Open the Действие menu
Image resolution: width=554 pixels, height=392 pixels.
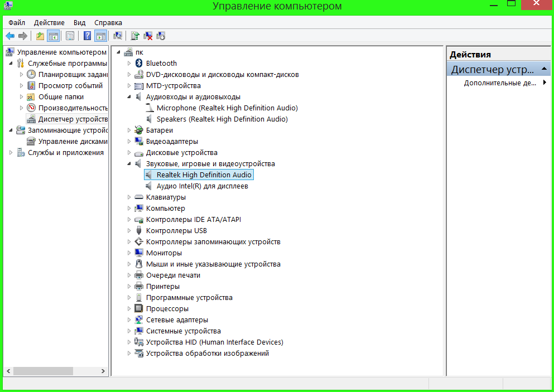tap(49, 23)
